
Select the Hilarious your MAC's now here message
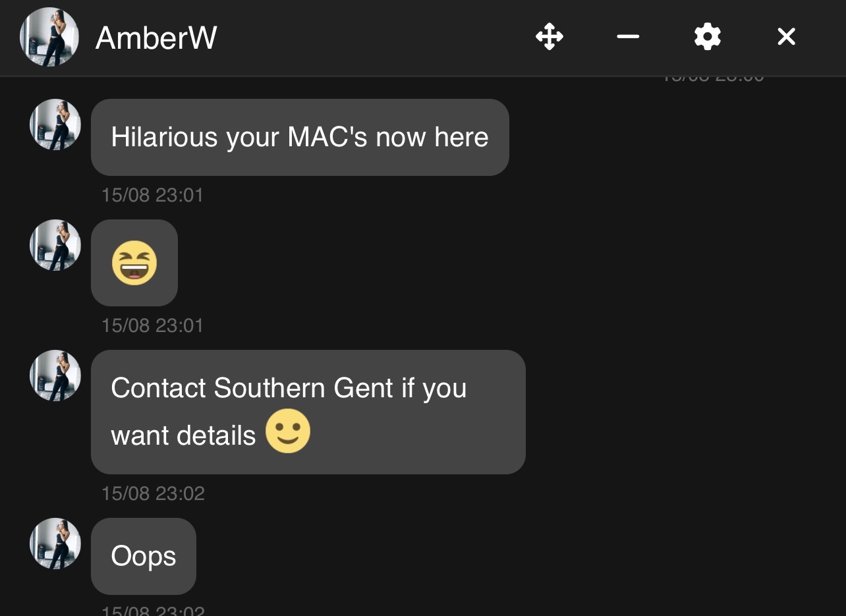click(x=300, y=137)
